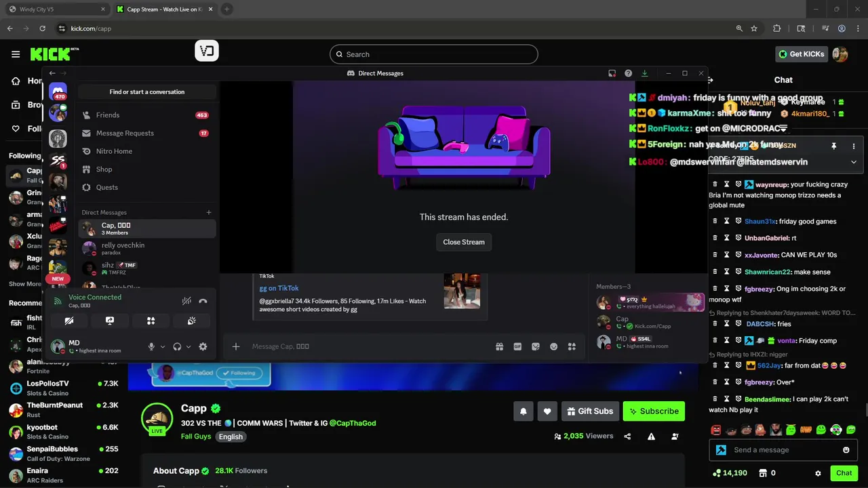Open @CapThaGod link
Image resolution: width=868 pixels, height=488 pixels.
353,423
